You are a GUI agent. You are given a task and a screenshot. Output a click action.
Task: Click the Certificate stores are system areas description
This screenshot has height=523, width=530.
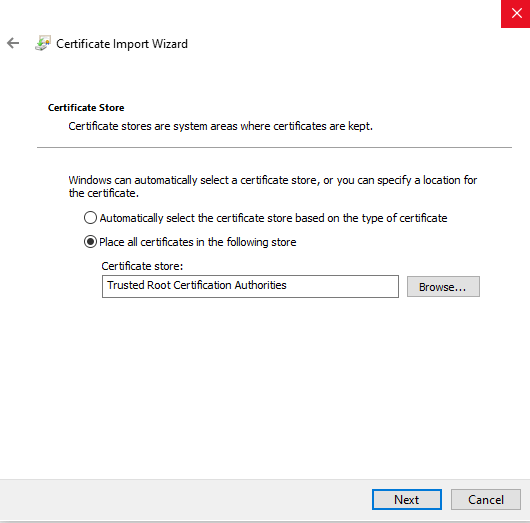pos(220,126)
